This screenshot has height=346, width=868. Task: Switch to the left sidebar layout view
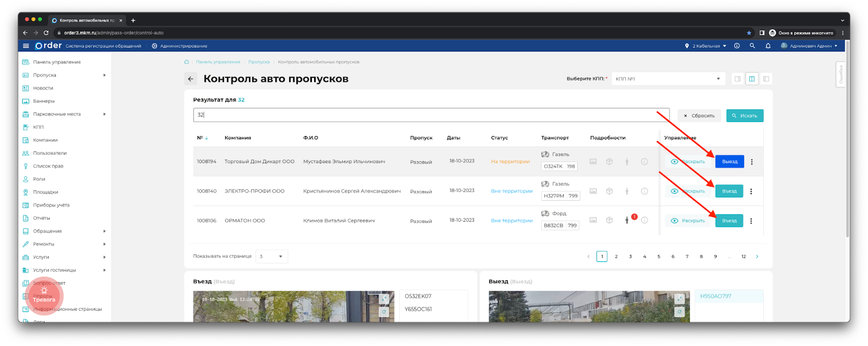(x=766, y=79)
